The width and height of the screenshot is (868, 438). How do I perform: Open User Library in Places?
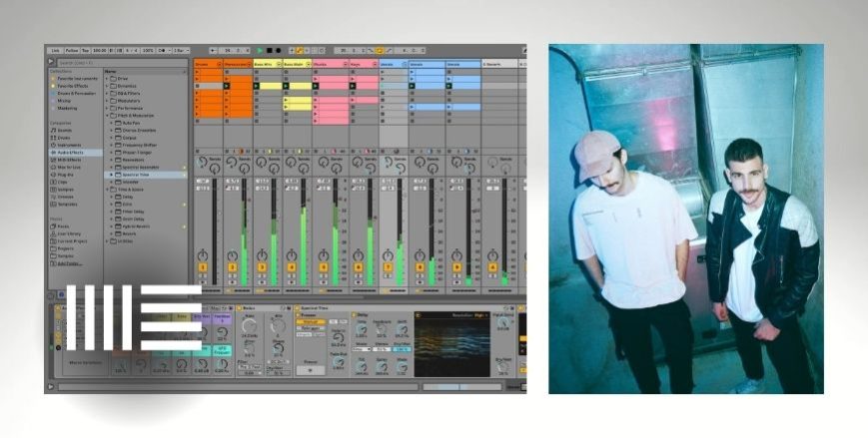[66, 233]
